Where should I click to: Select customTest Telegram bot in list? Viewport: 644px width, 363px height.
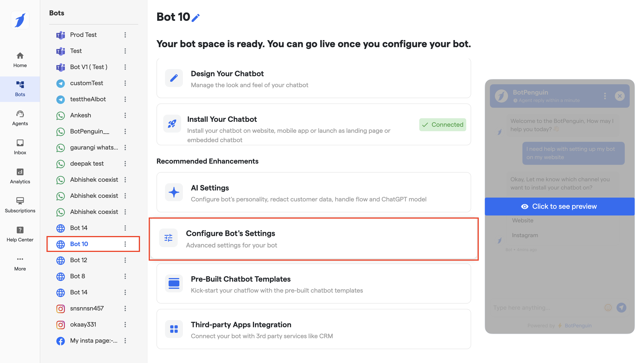click(x=87, y=83)
